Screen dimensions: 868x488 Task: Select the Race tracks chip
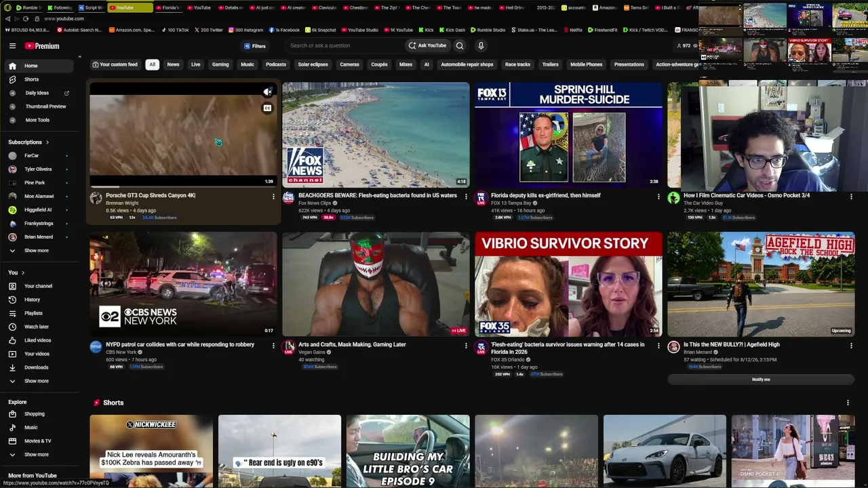pyautogui.click(x=517, y=65)
